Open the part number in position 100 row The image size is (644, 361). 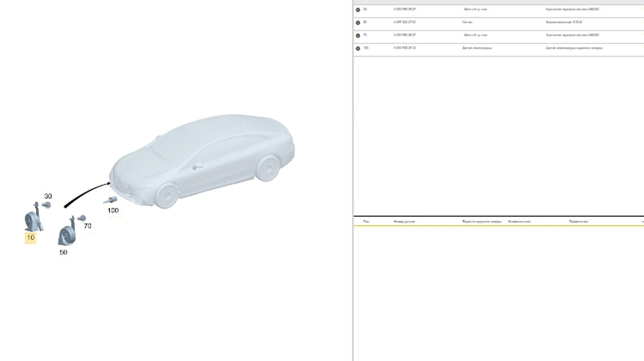pos(405,48)
